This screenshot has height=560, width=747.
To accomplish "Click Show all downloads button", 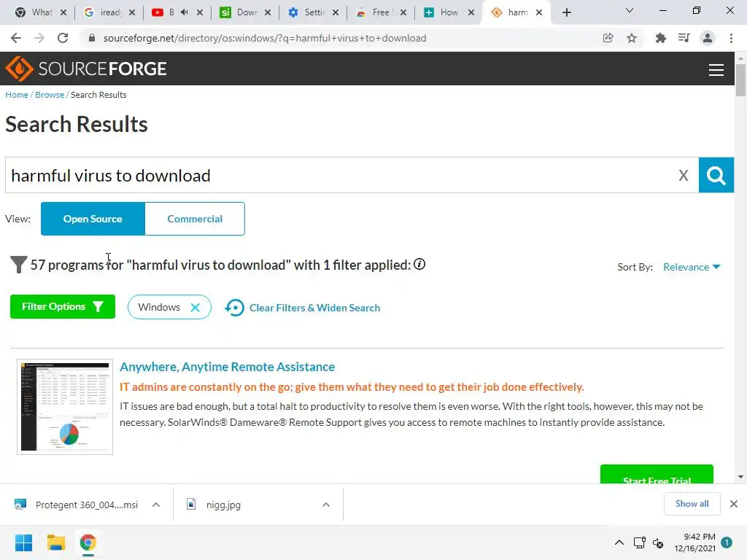I will tap(692, 504).
